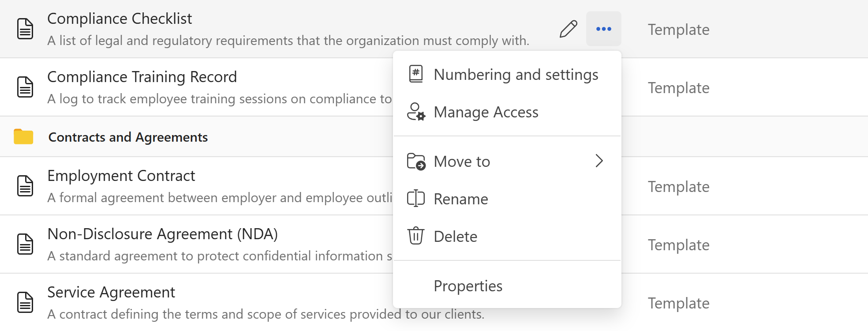Click the yellow Contracts and Agreements folder icon
868x331 pixels.
coord(23,137)
